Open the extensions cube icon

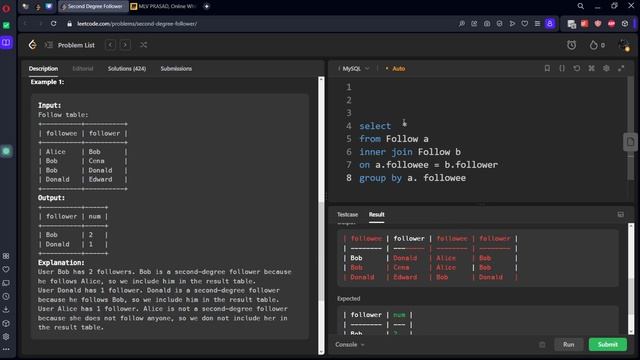point(624,24)
